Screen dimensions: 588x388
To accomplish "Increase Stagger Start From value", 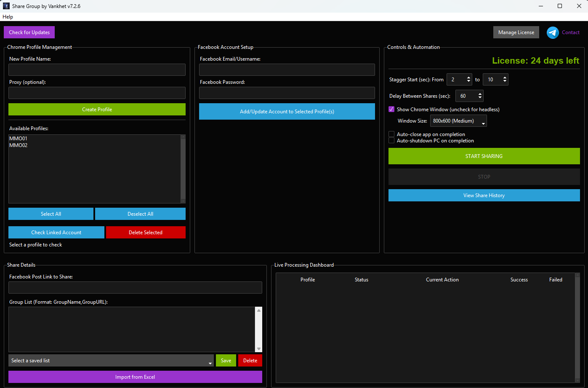I will (468, 77).
